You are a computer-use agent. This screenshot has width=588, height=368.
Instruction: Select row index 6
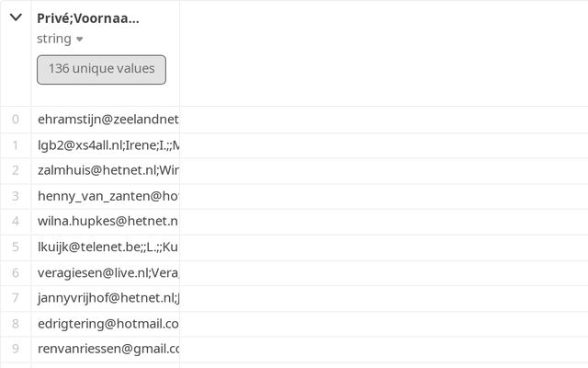coord(16,272)
